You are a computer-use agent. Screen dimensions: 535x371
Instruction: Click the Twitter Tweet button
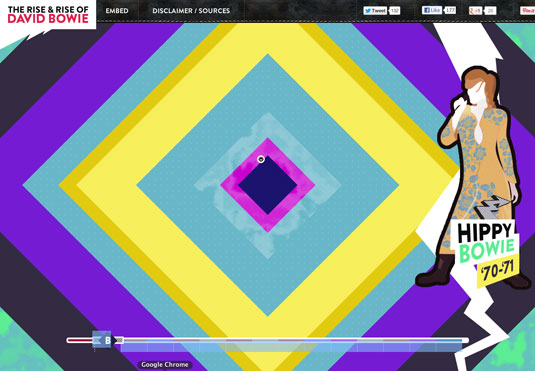pos(375,11)
